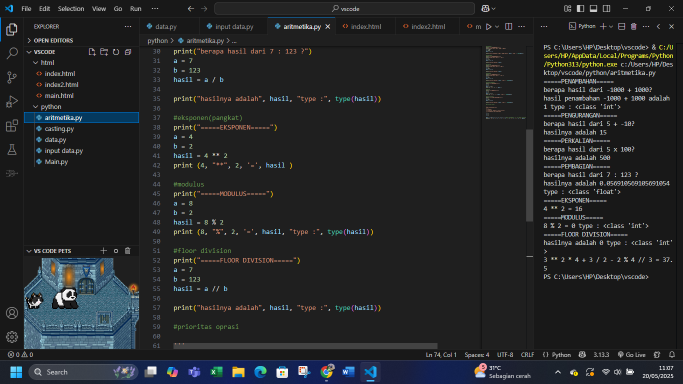Change the Python language mode in status bar
683x384 pixels.
tap(561, 354)
